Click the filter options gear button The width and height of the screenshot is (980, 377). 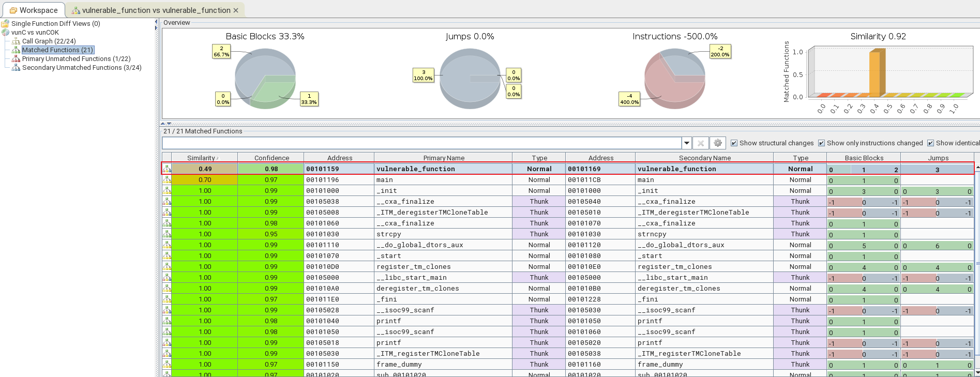(x=718, y=143)
